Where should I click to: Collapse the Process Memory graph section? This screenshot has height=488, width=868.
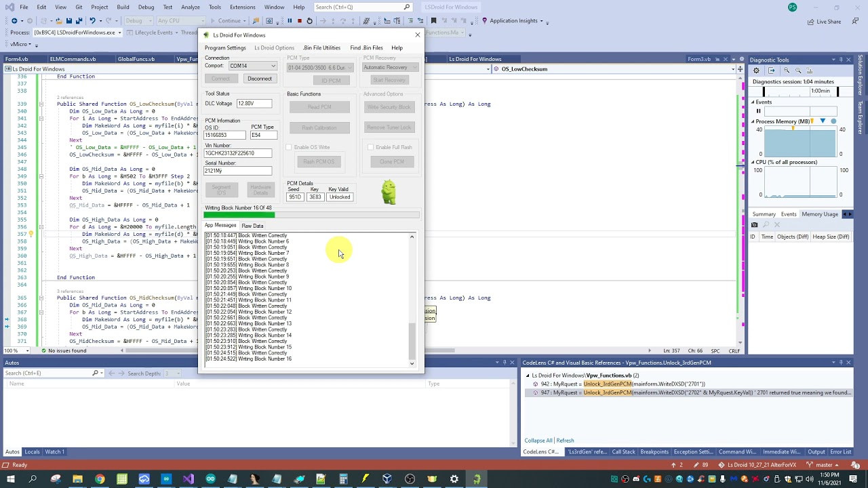pyautogui.click(x=753, y=121)
